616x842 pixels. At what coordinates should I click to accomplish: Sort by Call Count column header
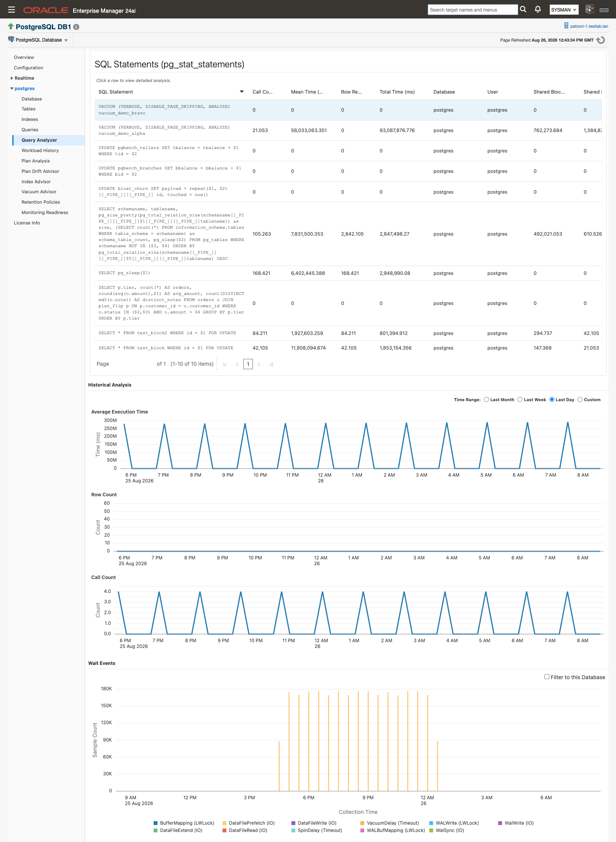(x=262, y=92)
